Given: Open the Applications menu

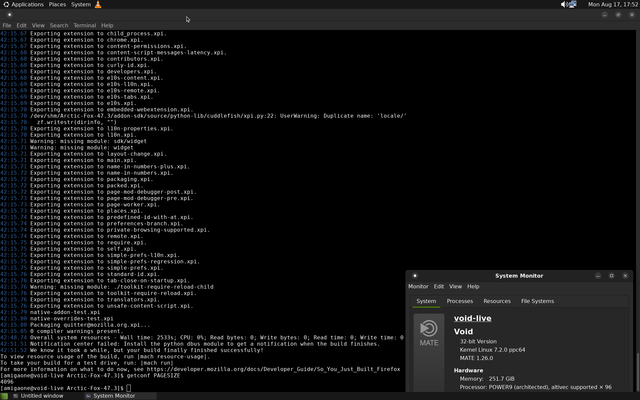Looking at the screenshot, I should click(24, 4).
